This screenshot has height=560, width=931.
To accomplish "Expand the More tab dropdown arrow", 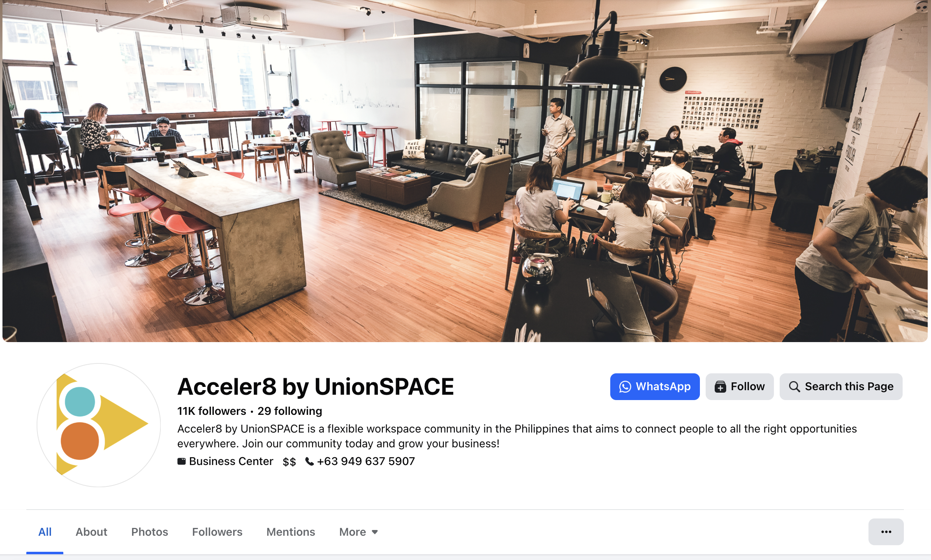I will point(375,532).
